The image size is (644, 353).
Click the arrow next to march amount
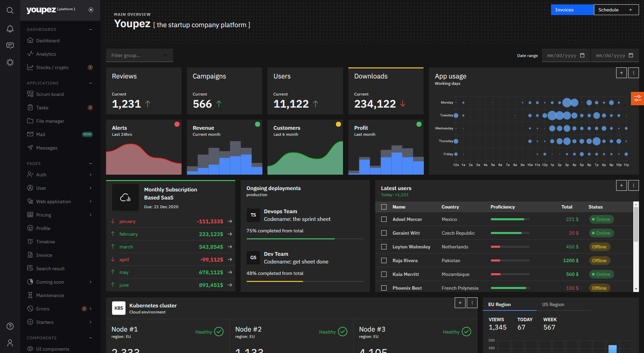230,247
